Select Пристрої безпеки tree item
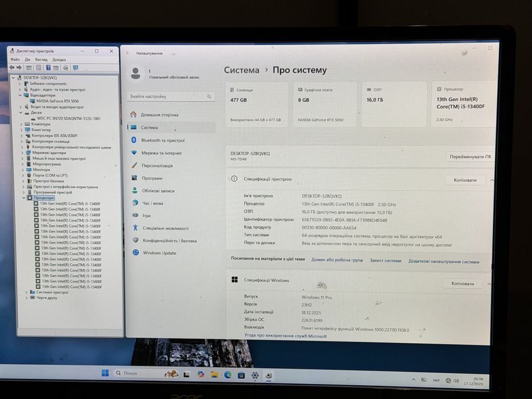Image resolution: width=532 pixels, height=399 pixels. 48,181
